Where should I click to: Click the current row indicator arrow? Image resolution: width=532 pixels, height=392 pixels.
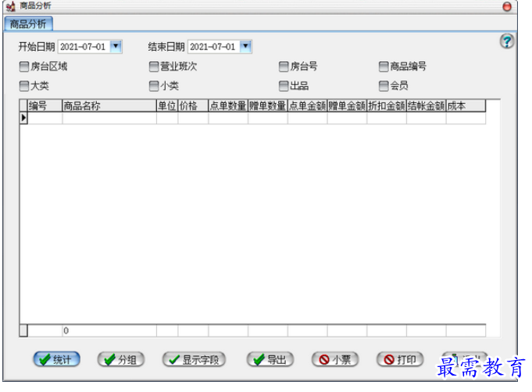coord(23,118)
